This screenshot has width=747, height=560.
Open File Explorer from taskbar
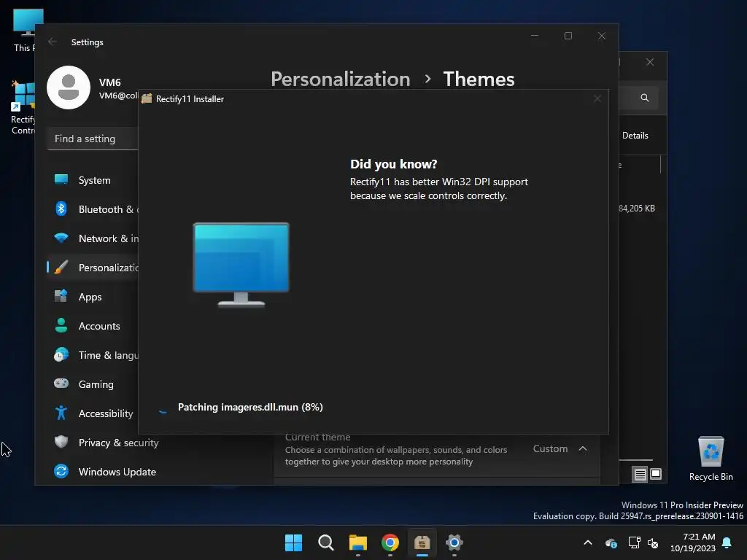(x=357, y=542)
